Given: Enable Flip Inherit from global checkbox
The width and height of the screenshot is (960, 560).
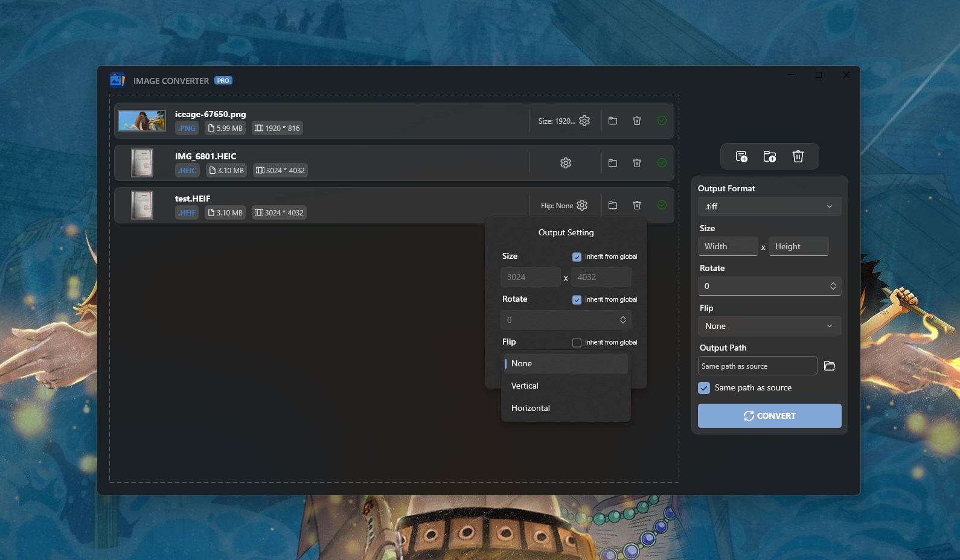Looking at the screenshot, I should coord(577,343).
